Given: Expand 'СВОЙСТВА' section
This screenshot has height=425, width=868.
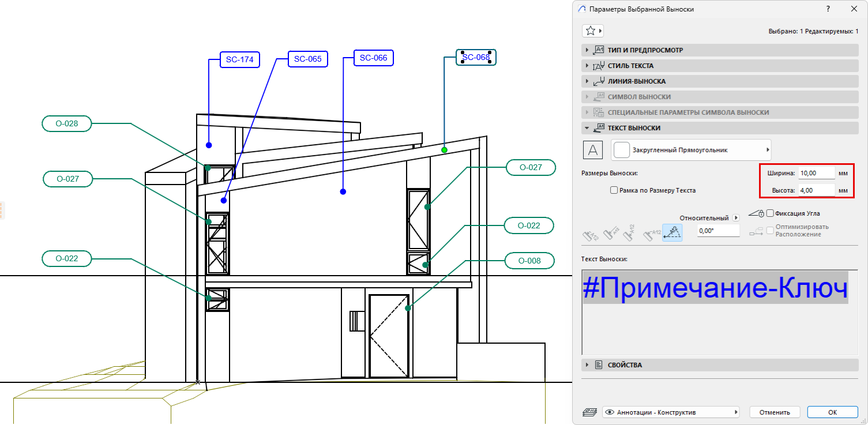Looking at the screenshot, I should (720, 365).
